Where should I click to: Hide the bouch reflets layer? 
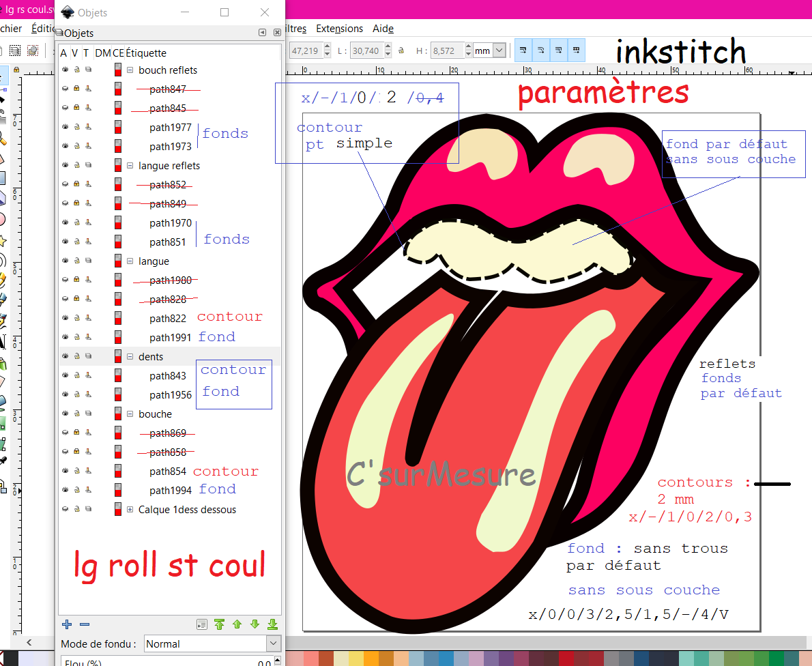[66, 70]
